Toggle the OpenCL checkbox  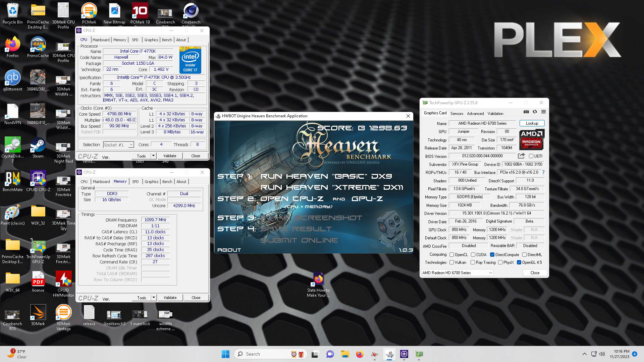[x=451, y=255]
